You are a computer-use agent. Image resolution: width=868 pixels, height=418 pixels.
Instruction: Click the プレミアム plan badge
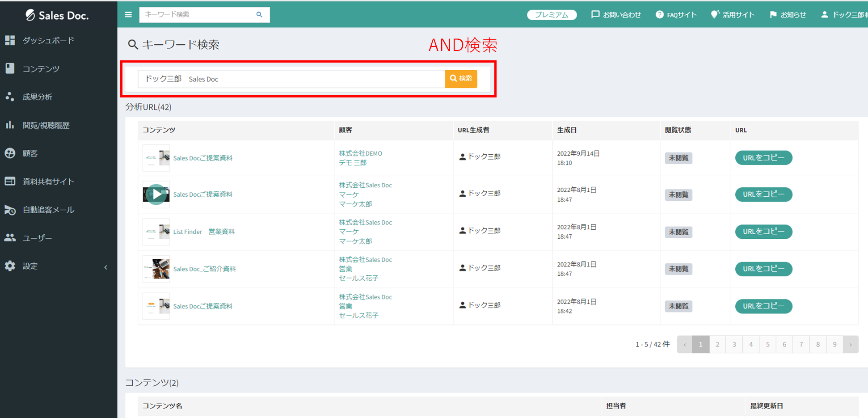(x=552, y=15)
